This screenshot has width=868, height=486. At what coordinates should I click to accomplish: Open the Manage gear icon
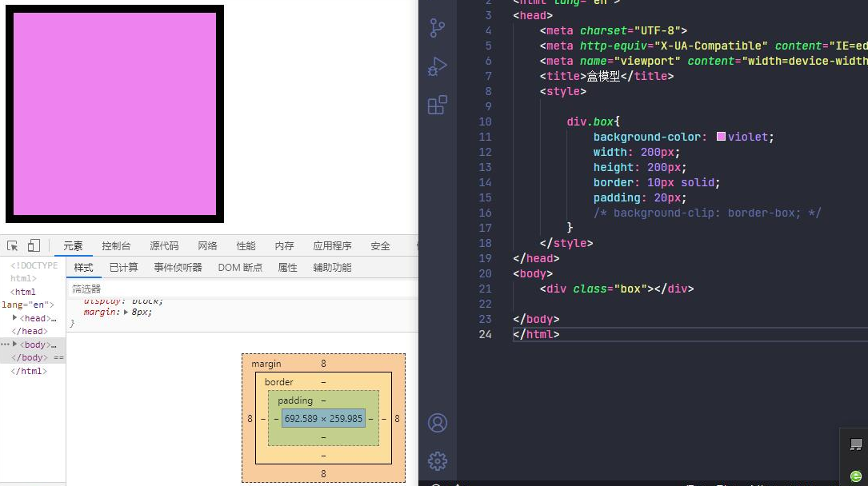438,460
